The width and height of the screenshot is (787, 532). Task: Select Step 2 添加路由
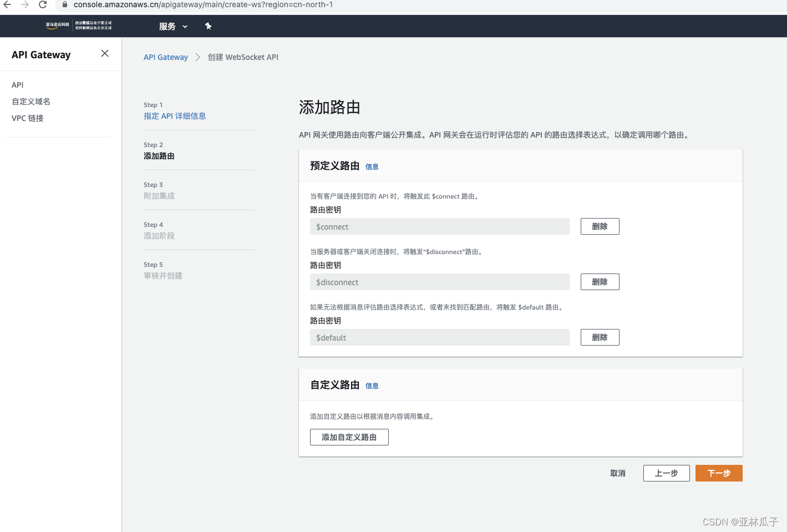pos(159,156)
